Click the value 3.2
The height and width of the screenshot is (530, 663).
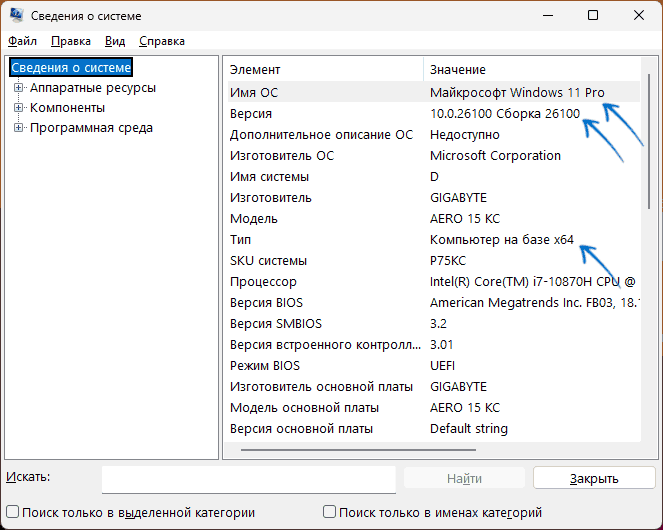point(438,323)
